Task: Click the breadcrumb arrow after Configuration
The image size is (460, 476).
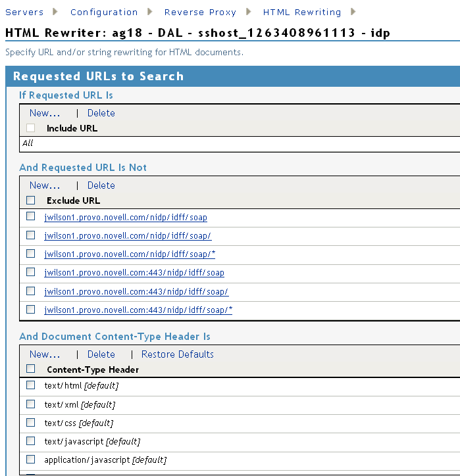Action: pyautogui.click(x=150, y=12)
